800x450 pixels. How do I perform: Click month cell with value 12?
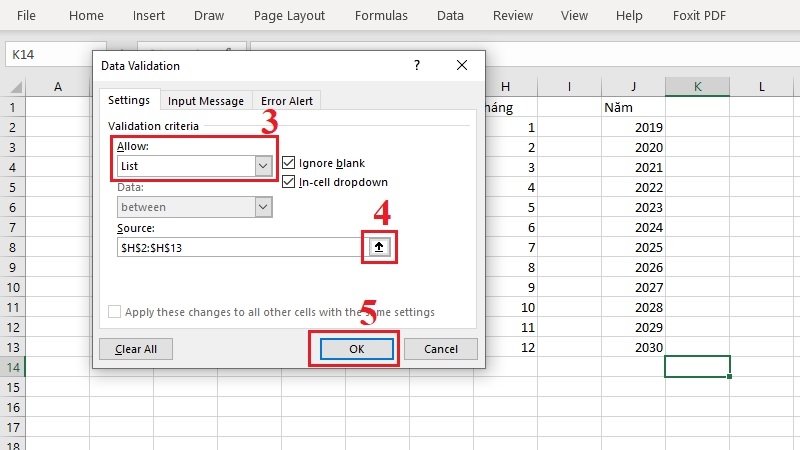click(x=511, y=347)
